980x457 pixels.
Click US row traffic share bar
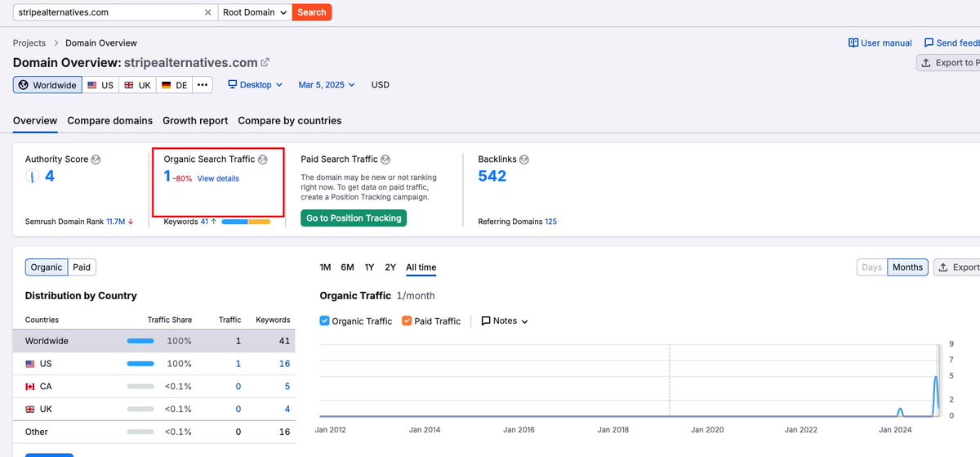click(140, 364)
